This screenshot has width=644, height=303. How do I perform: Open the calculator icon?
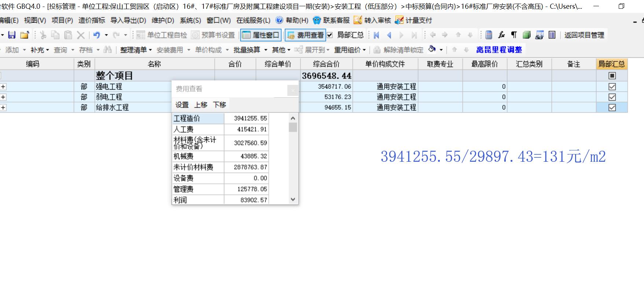tap(489, 35)
